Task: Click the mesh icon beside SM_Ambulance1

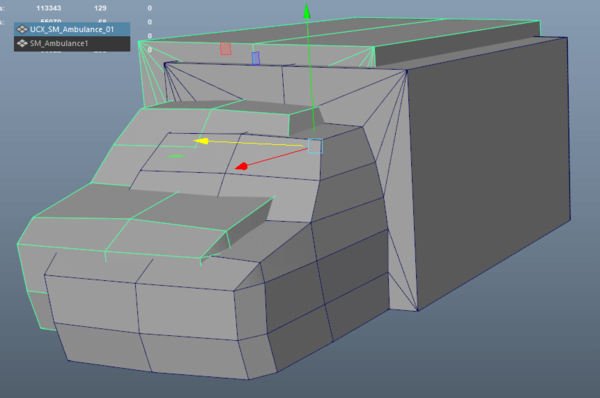Action: (22, 44)
